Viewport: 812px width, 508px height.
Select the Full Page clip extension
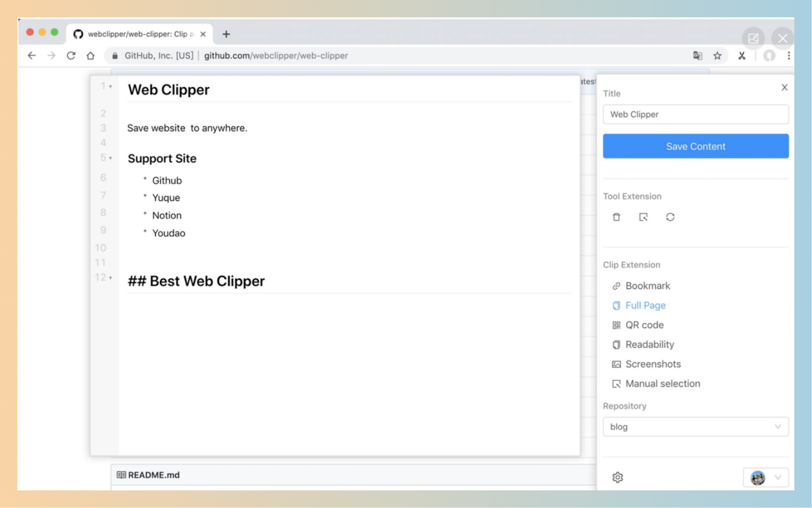click(x=639, y=306)
